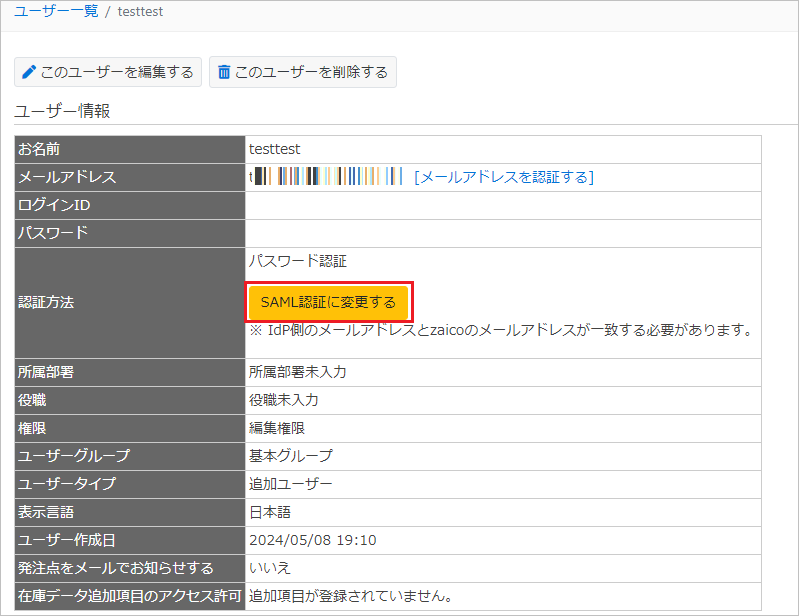Select the パスワード認証 value text

(298, 261)
